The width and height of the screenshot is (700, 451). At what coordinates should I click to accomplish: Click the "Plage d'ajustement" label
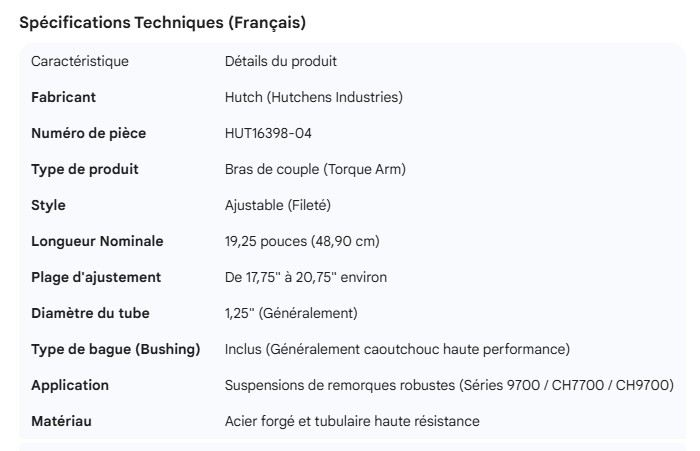coord(96,278)
